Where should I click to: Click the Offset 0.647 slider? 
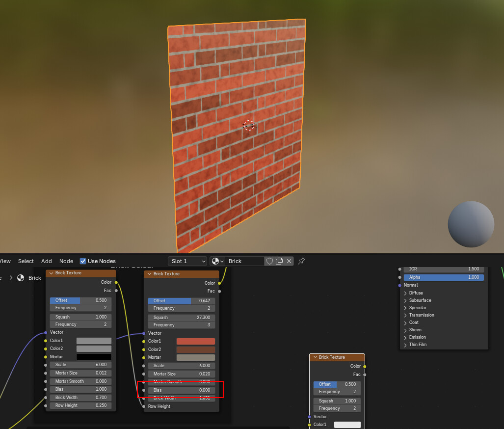tap(181, 301)
